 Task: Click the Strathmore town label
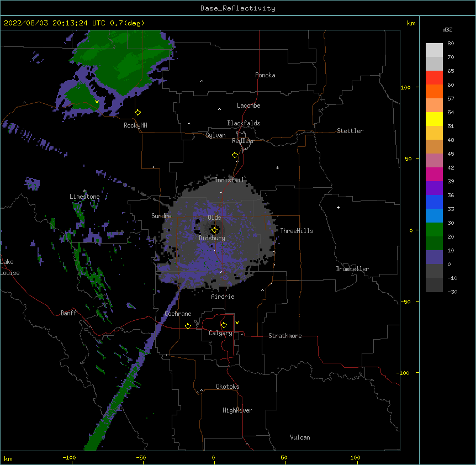pos(285,336)
